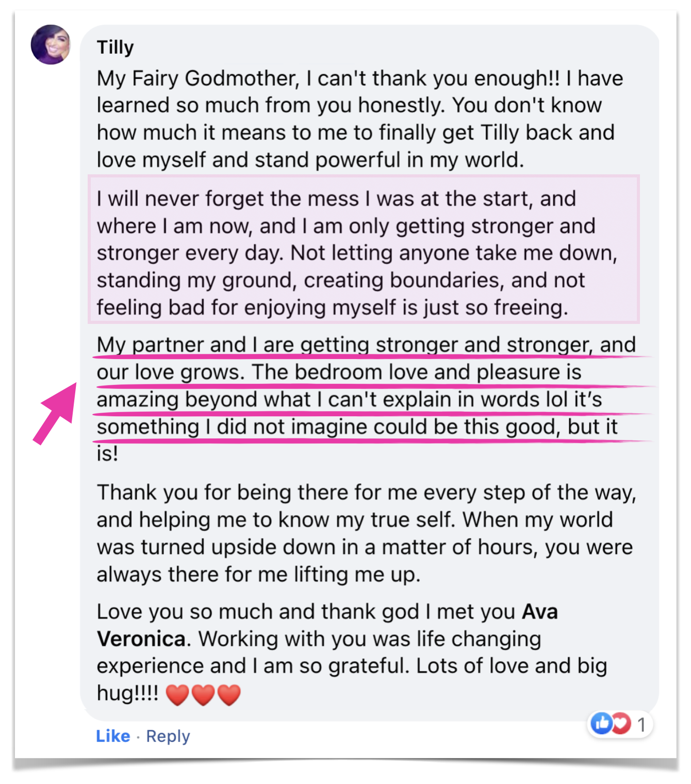
Task: Click the "Working with you was life changing" text
Action: [x=369, y=639]
